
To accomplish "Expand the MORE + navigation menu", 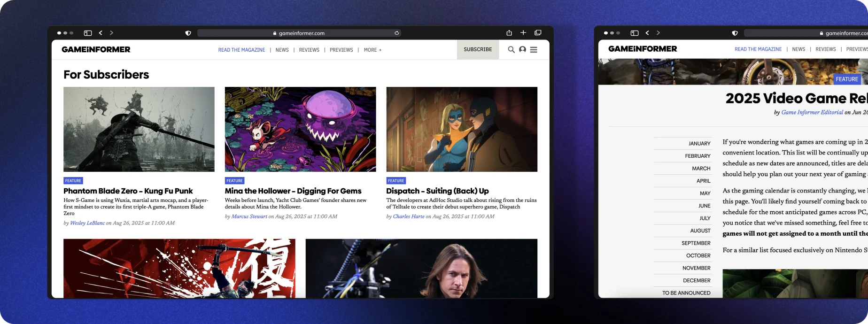I will pyautogui.click(x=372, y=50).
